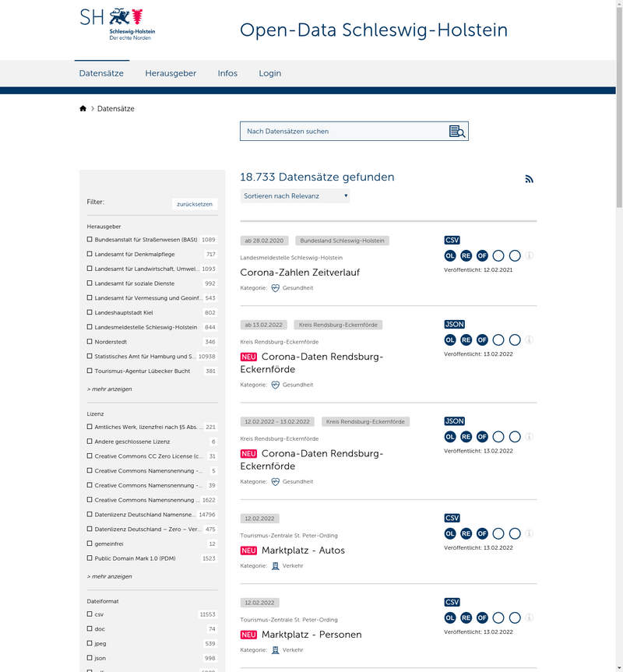Click OL circle for Corona-Zahlen Zeitverlauf
The image size is (623, 672).
[x=450, y=256]
